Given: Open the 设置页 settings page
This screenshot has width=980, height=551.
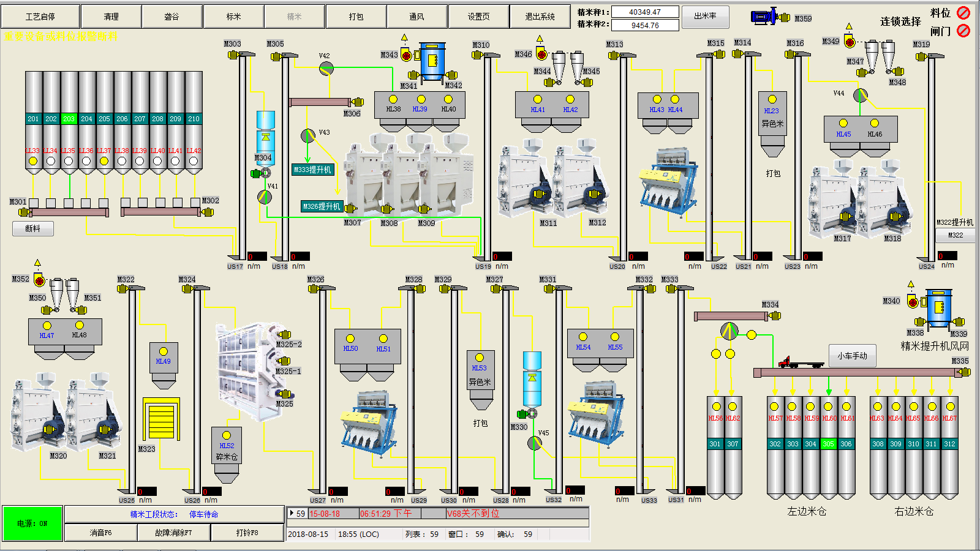Looking at the screenshot, I should tap(478, 17).
